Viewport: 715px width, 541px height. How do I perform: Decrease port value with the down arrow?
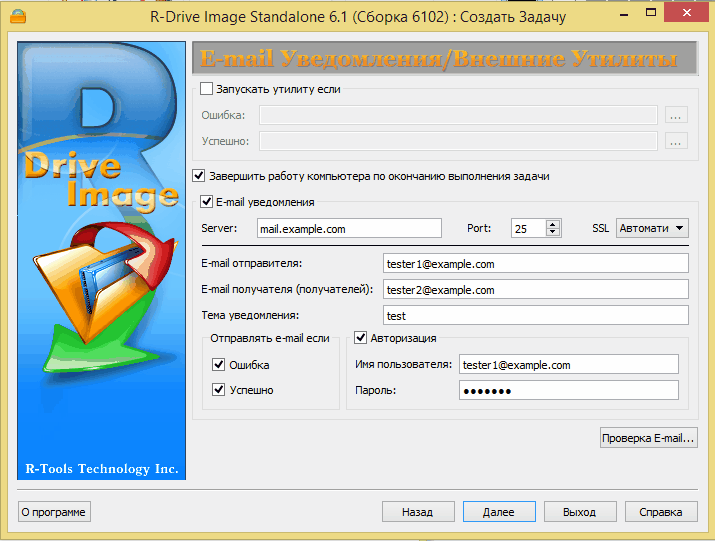pos(553,232)
